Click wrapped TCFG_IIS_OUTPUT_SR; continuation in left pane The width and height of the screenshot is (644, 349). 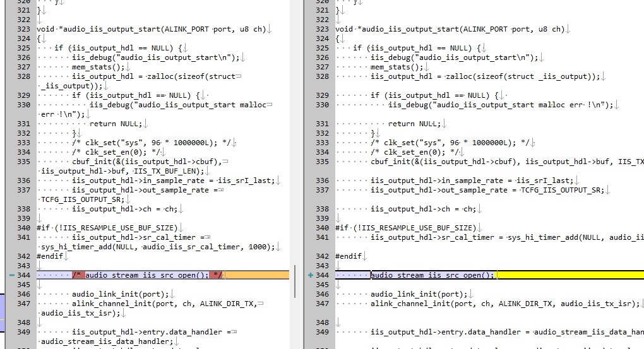point(83,199)
